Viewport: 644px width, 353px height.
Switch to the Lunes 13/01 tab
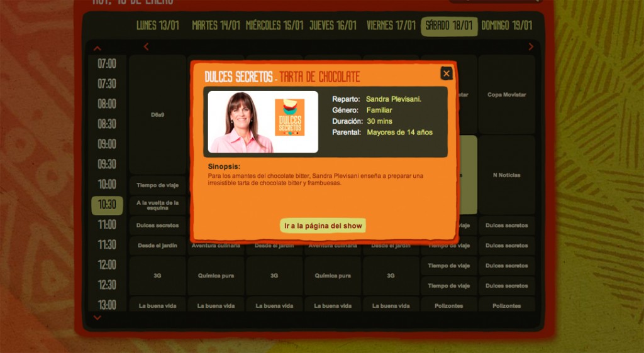158,26
